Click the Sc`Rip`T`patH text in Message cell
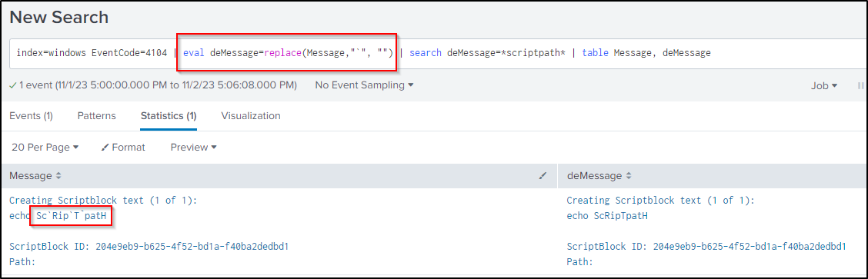Screen dimensions: 868x279 coord(71,216)
